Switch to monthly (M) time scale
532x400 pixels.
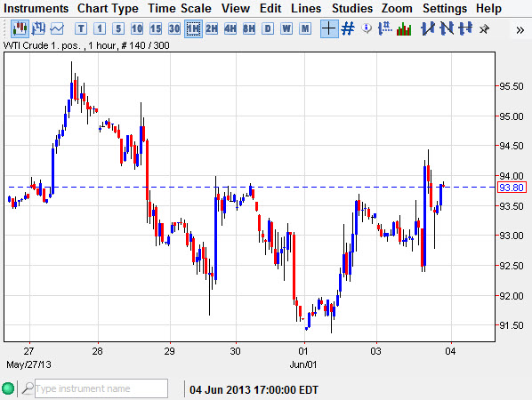tap(305, 28)
